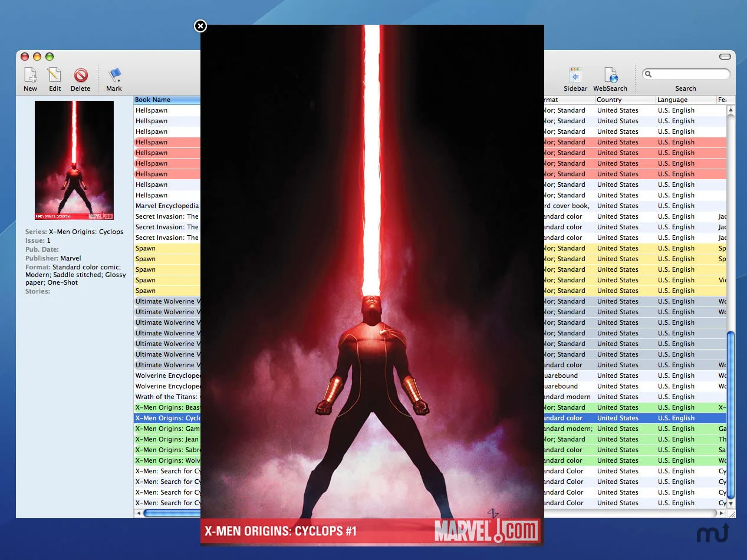
Task: Open the WebSearch globe icon
Action: click(x=611, y=75)
